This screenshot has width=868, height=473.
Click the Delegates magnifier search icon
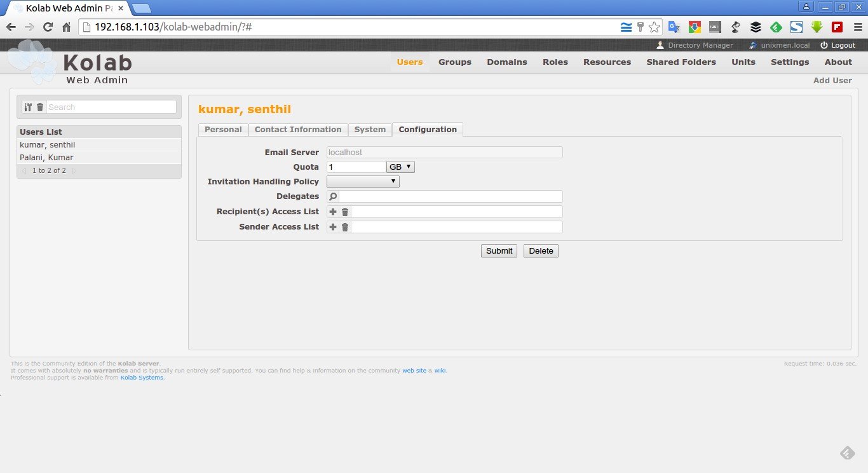click(333, 196)
